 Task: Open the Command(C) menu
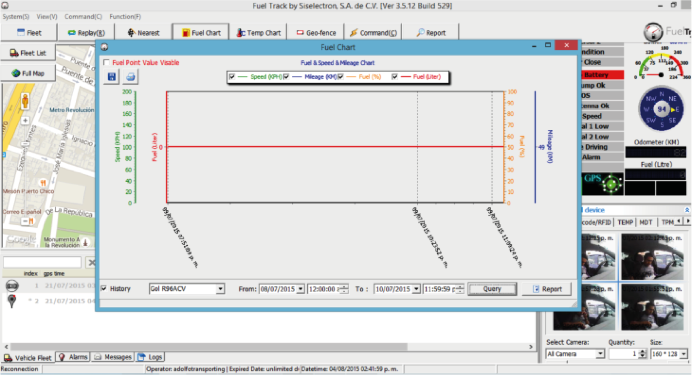pos(83,16)
